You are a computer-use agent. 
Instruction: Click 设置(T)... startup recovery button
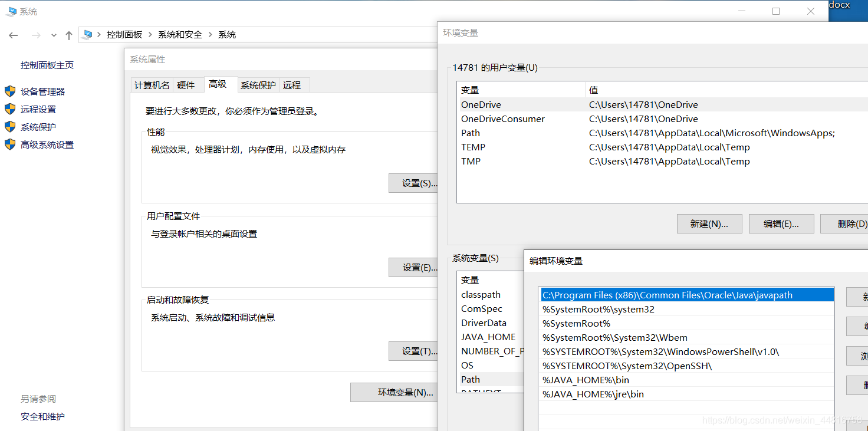pos(413,351)
